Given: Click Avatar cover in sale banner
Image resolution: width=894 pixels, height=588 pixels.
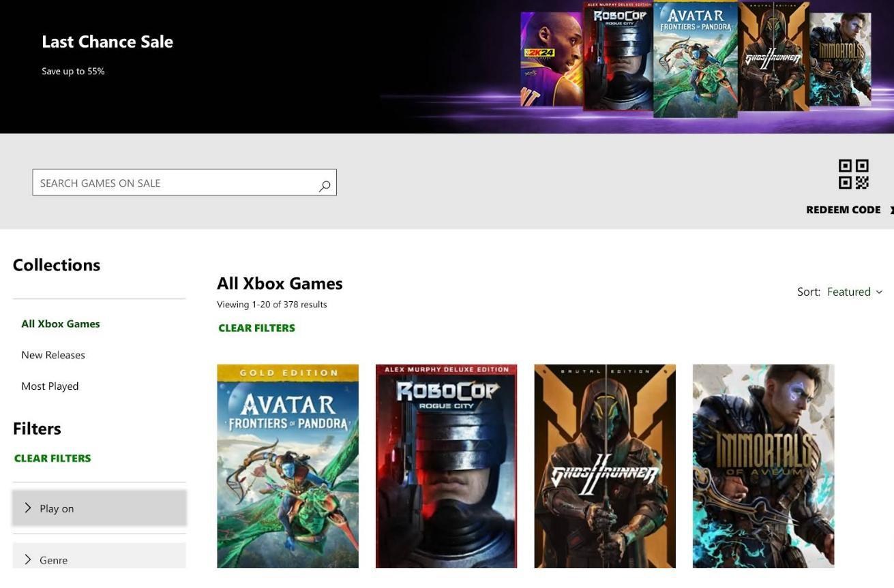Looking at the screenshot, I should coord(694,59).
